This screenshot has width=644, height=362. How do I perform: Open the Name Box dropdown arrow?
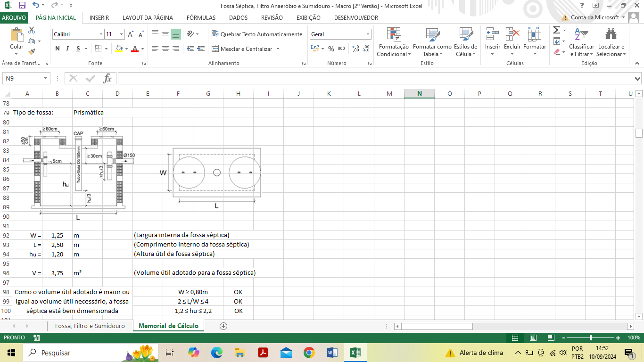click(x=46, y=78)
